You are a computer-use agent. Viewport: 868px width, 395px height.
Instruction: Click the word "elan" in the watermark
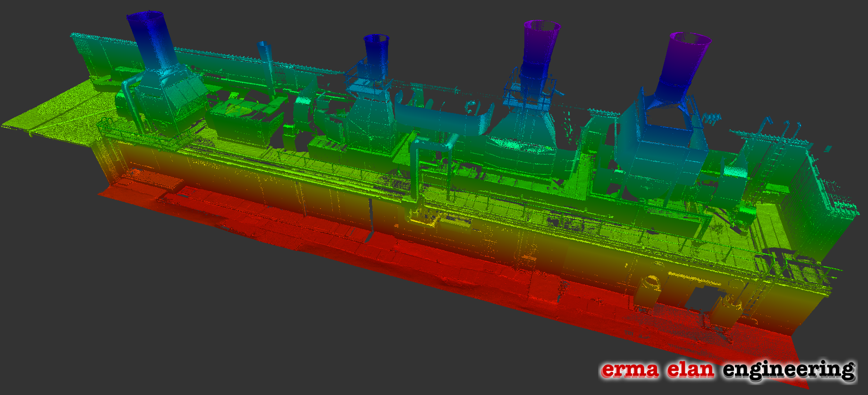tap(691, 370)
